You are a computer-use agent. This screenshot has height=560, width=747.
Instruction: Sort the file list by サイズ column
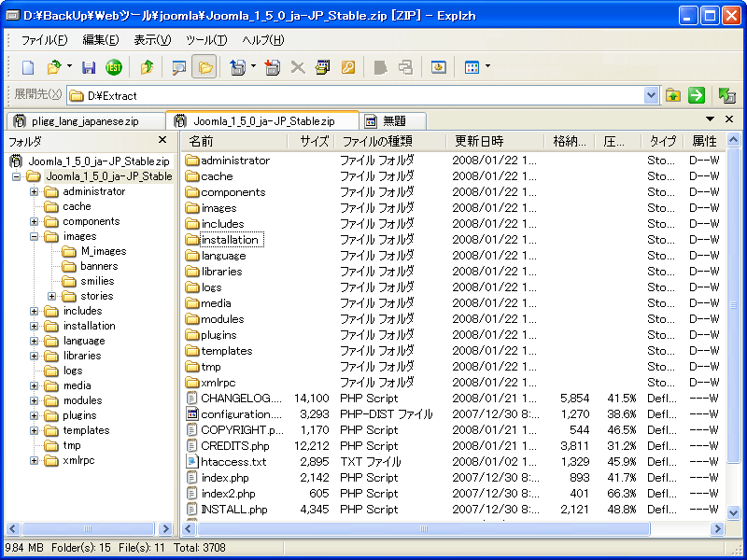point(311,142)
